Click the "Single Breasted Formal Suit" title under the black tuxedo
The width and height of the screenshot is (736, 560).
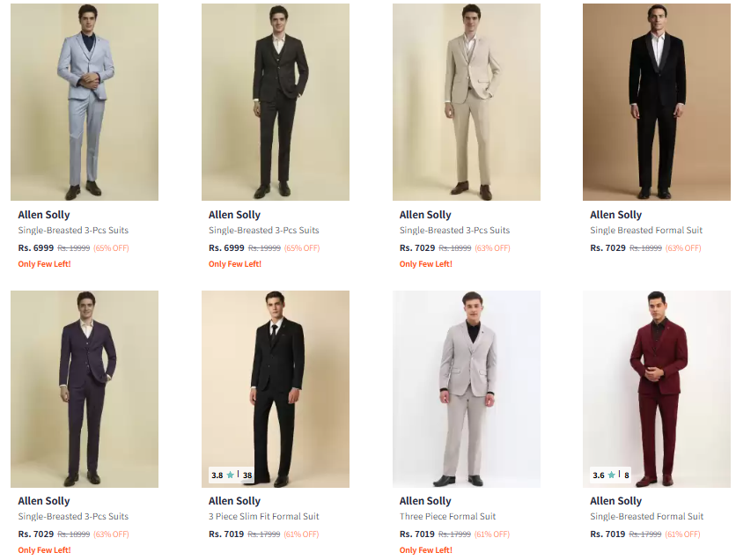[x=646, y=231]
